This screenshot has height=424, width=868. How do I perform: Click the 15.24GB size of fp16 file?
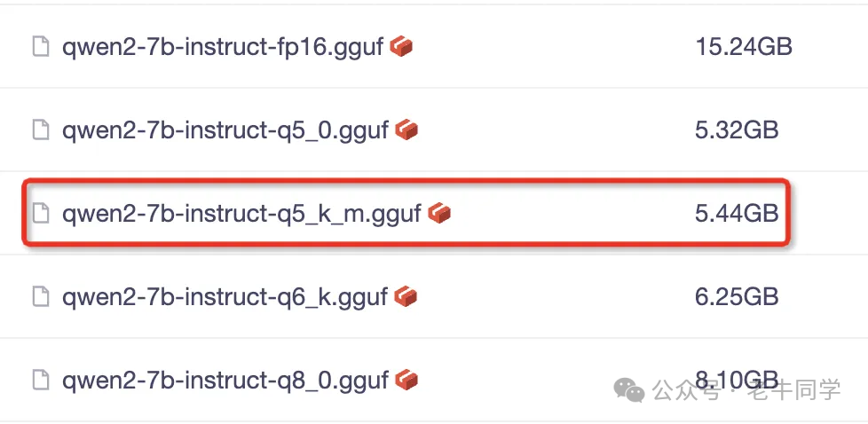[x=744, y=47]
